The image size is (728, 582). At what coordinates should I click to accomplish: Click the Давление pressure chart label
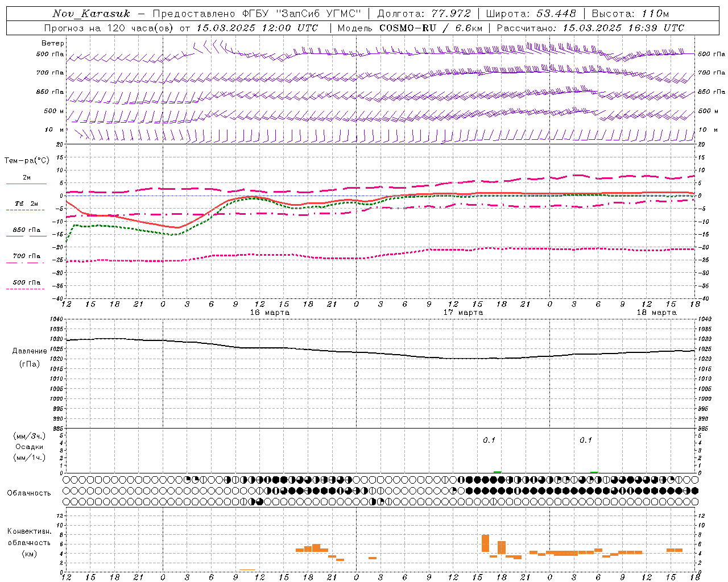(30, 351)
